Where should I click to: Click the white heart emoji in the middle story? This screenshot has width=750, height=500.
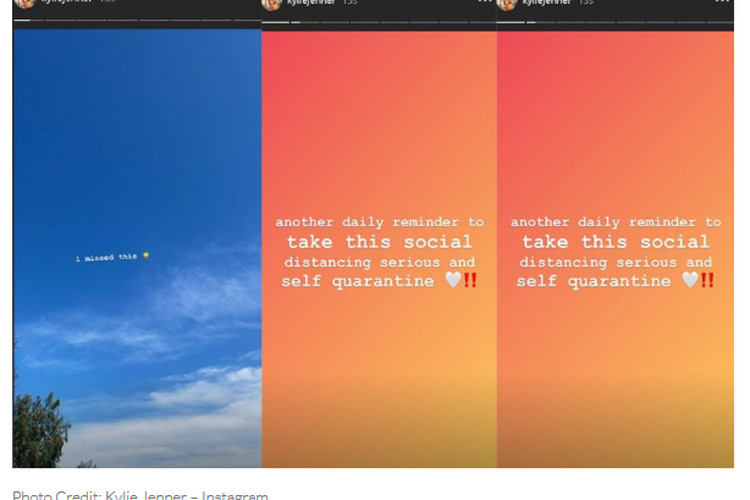click(x=453, y=279)
